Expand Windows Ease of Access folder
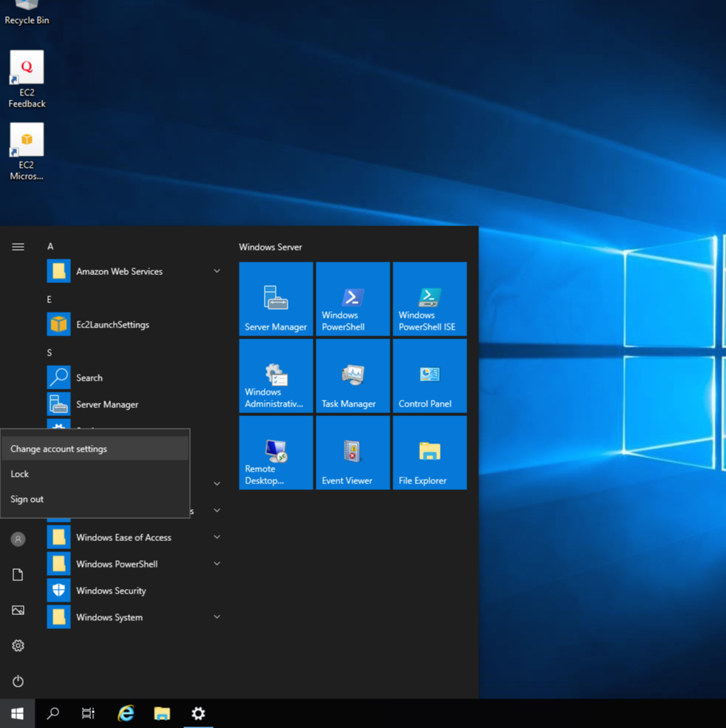The width and height of the screenshot is (726, 728). 217,537
